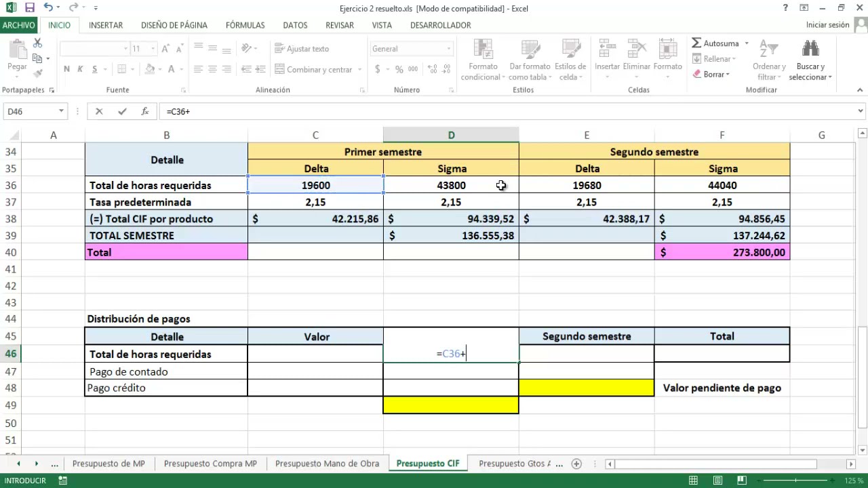This screenshot has width=868, height=488.
Task: Cut selection with the scissors icon
Action: (38, 43)
